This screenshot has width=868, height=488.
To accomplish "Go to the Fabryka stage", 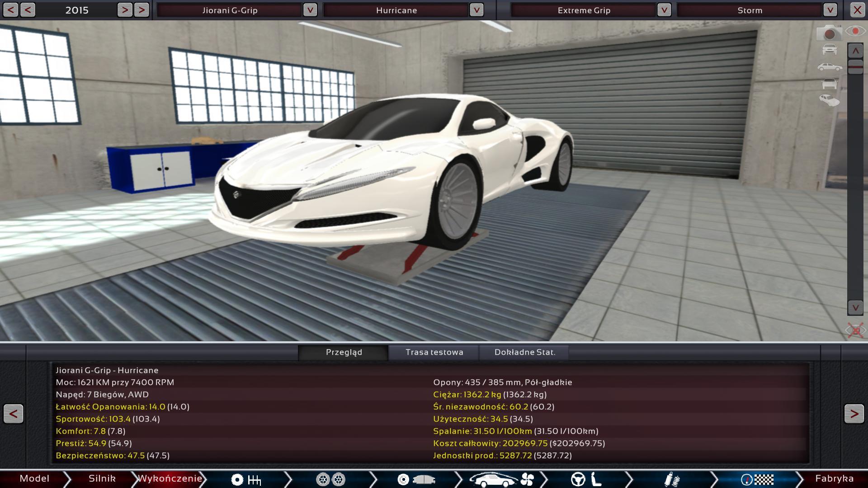I will click(x=834, y=479).
